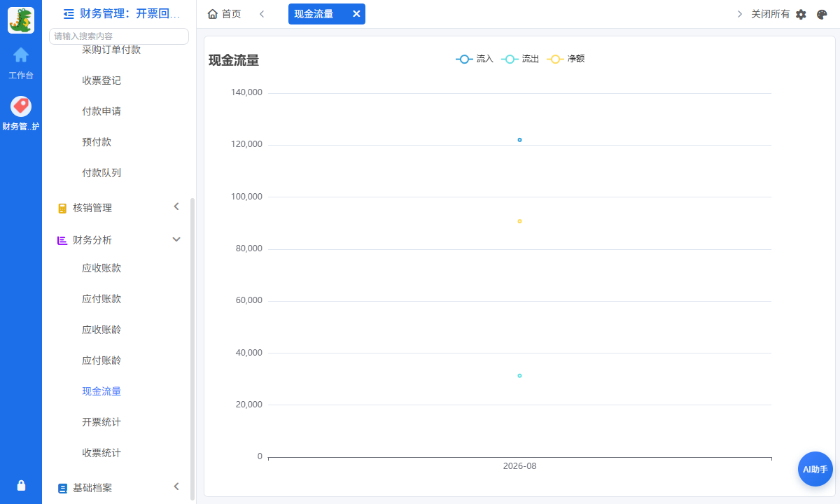Select the 财务管..护 tag icon

coord(21,106)
